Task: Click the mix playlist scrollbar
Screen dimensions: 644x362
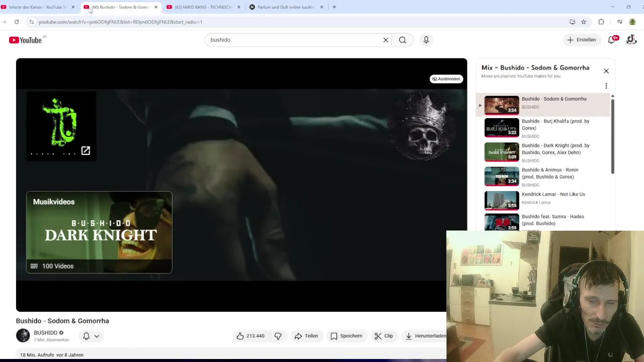Action: click(612, 136)
